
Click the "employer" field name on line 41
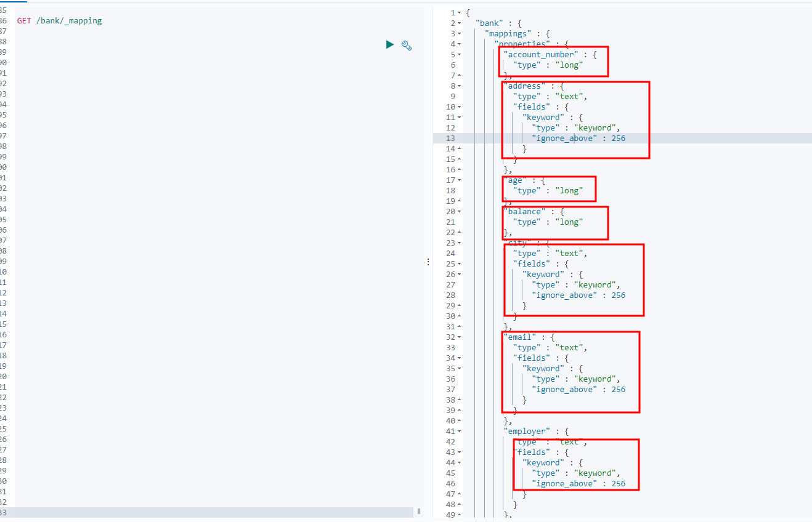click(x=527, y=432)
